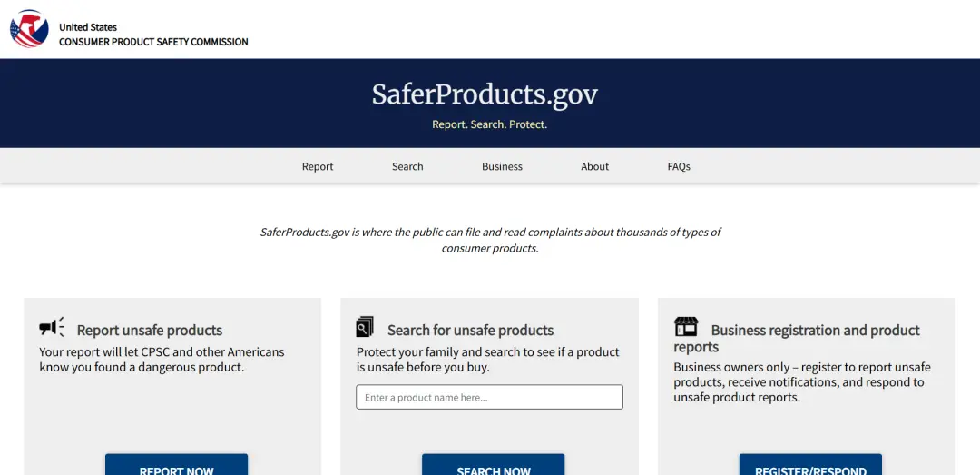The height and width of the screenshot is (475, 980).
Task: Focus the product name search field
Action: coord(489,398)
